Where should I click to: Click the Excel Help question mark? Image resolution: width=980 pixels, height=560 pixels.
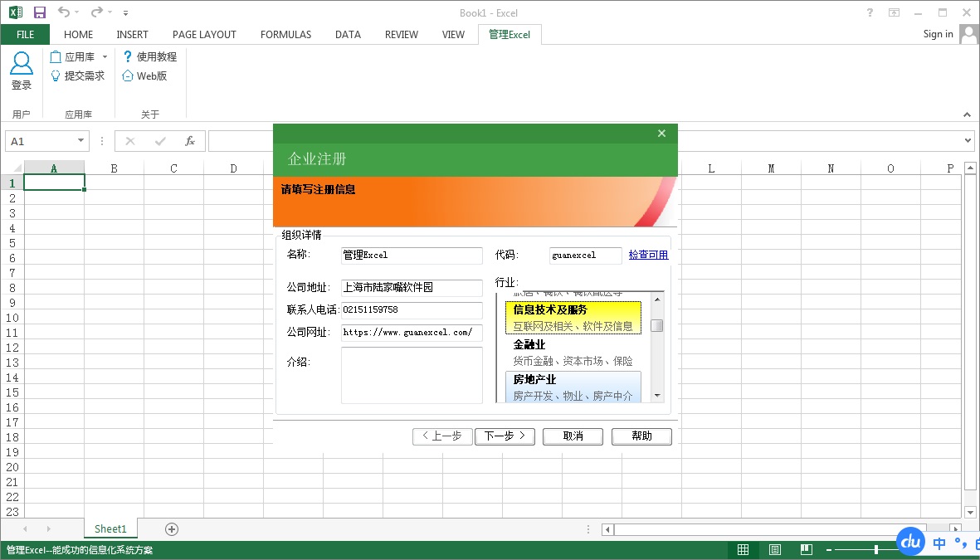point(870,12)
